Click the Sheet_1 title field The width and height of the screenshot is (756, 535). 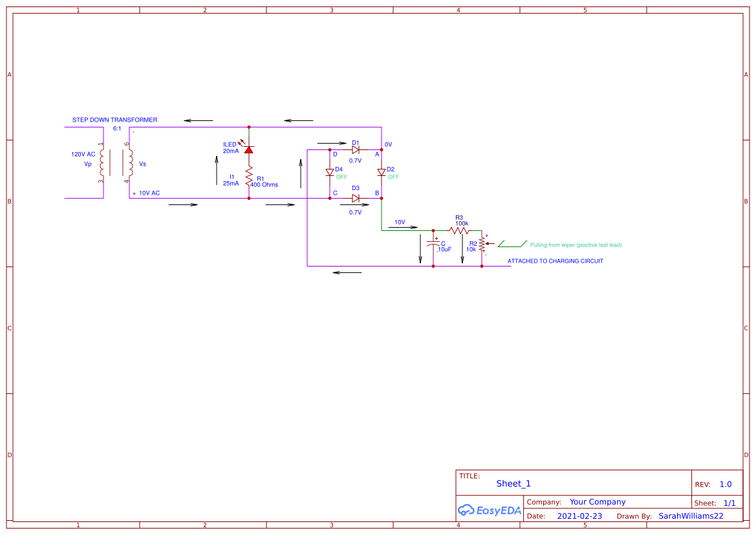[x=513, y=483]
